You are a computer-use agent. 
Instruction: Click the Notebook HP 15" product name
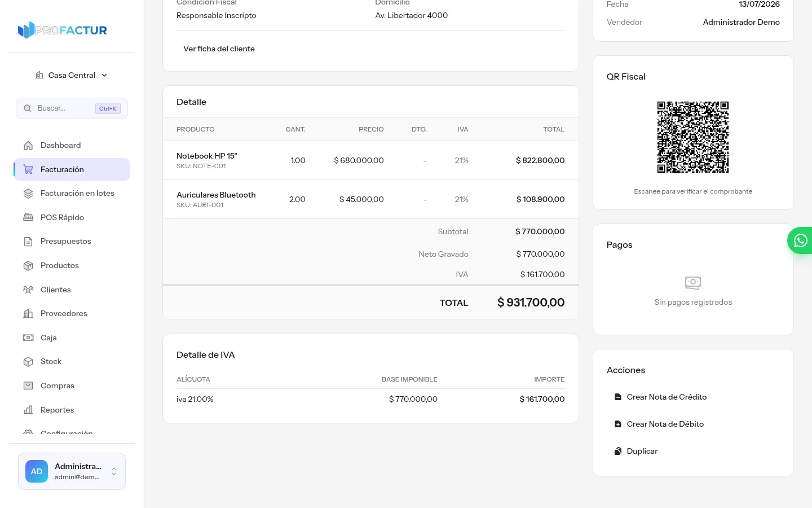[x=207, y=156]
